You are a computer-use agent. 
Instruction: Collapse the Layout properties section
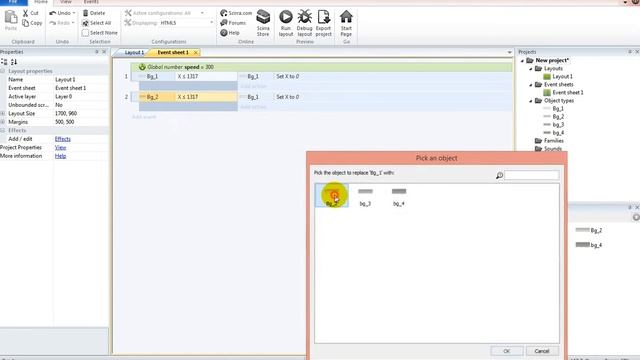coord(3,71)
